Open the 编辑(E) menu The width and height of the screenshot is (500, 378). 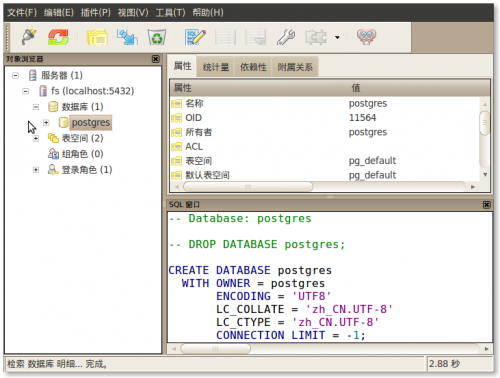pyautogui.click(x=59, y=13)
